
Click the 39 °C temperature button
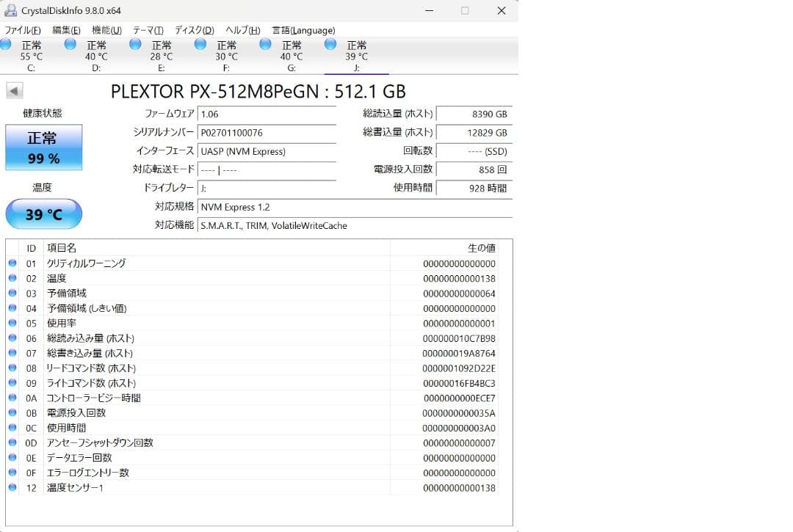pos(44,214)
